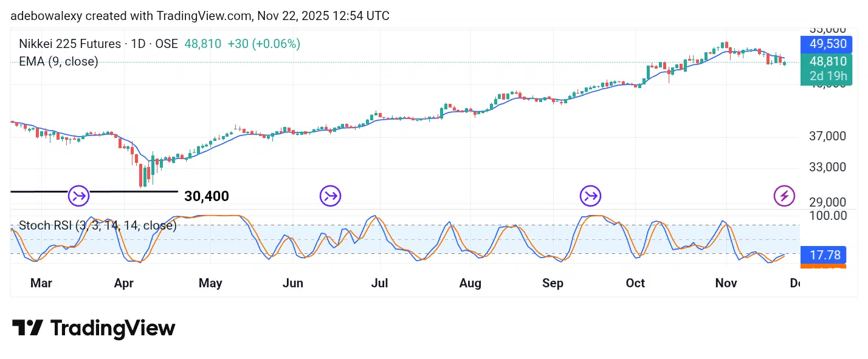
Task: Click the black horizontal support line
Action: click(94, 191)
